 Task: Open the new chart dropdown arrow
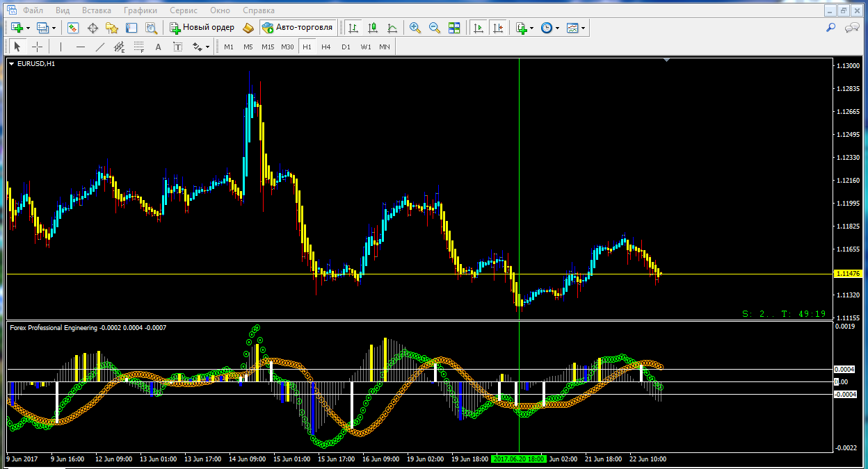coord(28,28)
